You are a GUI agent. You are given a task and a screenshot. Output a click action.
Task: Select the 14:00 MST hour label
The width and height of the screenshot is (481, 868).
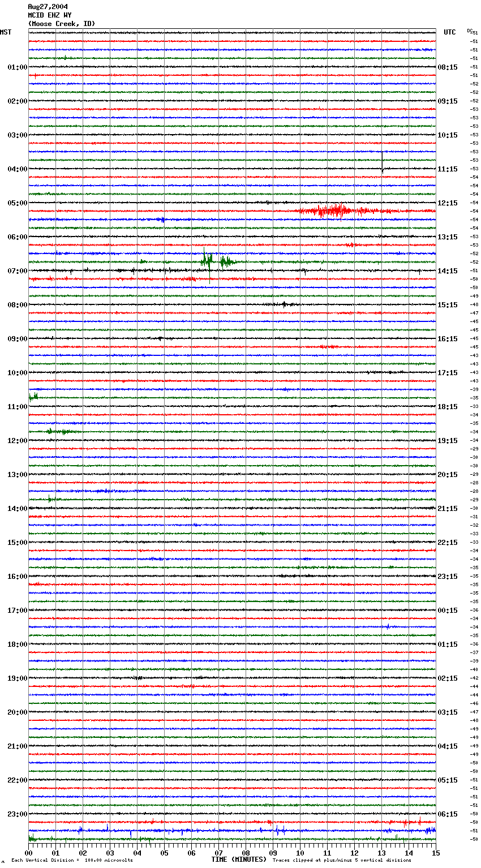tap(18, 509)
